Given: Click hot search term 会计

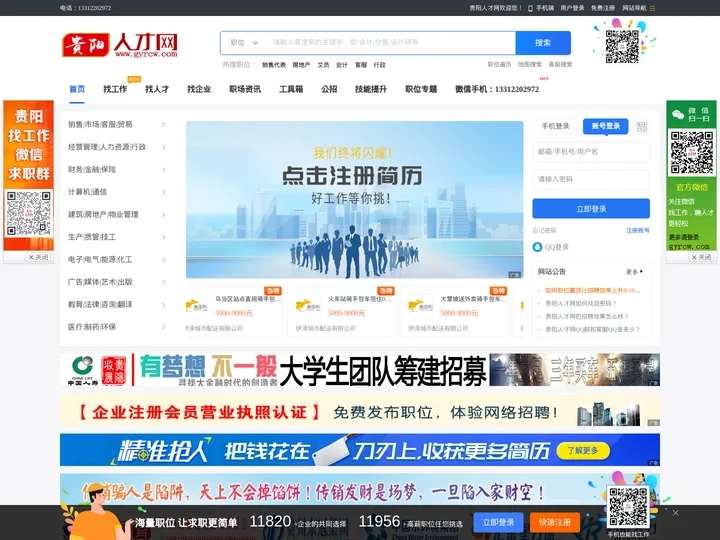Looking at the screenshot, I should coord(342,65).
